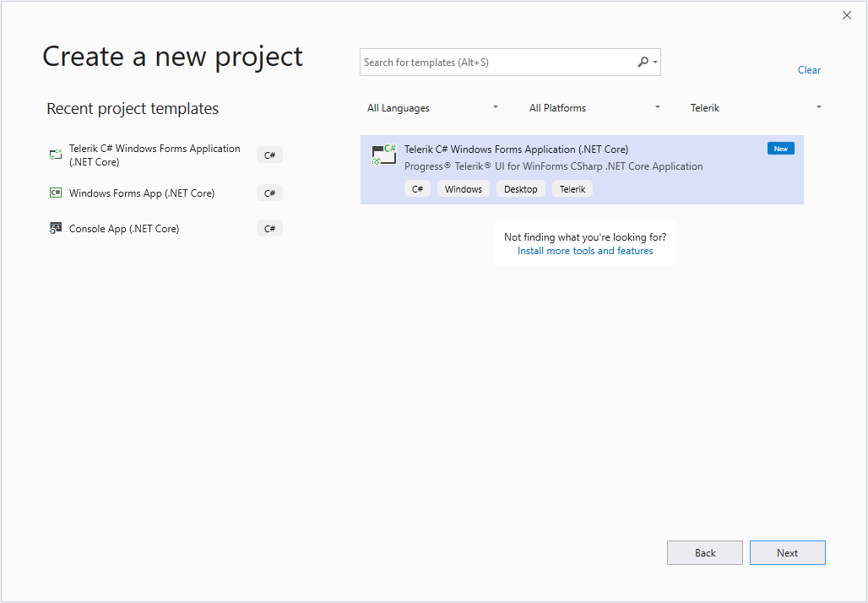The height and width of the screenshot is (603, 868).
Task: Click the Windows tag on the Telerik result
Action: 464,189
